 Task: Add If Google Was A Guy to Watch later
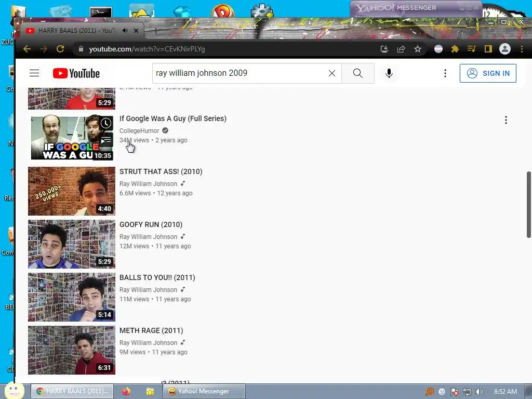coord(106,123)
